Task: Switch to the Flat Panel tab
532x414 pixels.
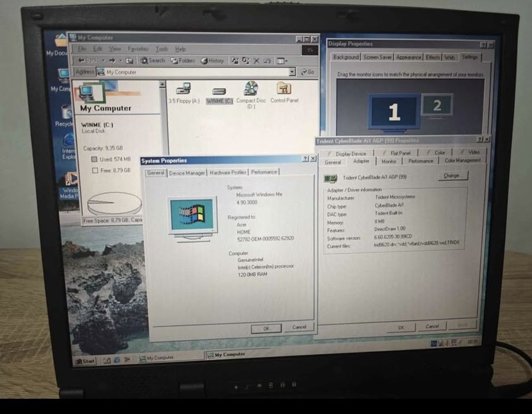Action: click(x=396, y=153)
